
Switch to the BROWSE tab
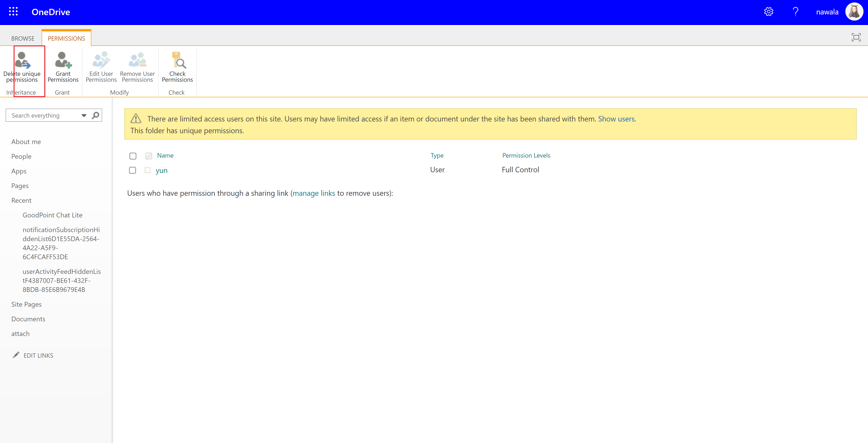[x=23, y=38]
